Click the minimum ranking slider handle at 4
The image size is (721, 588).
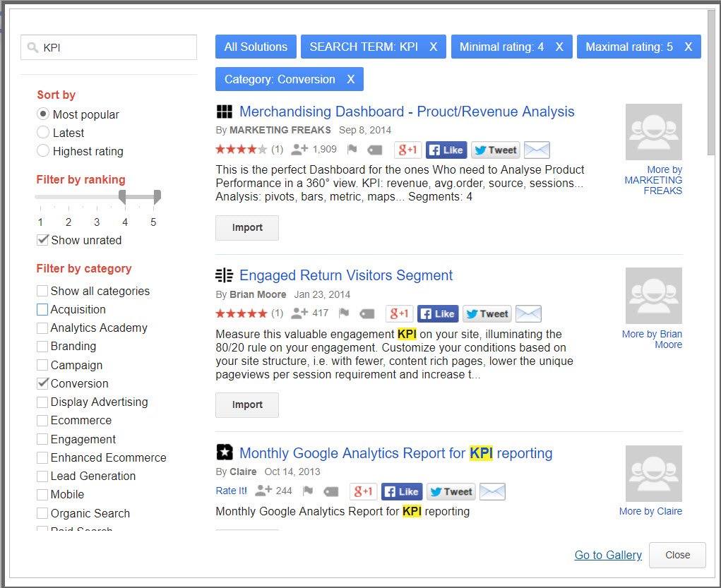point(122,197)
